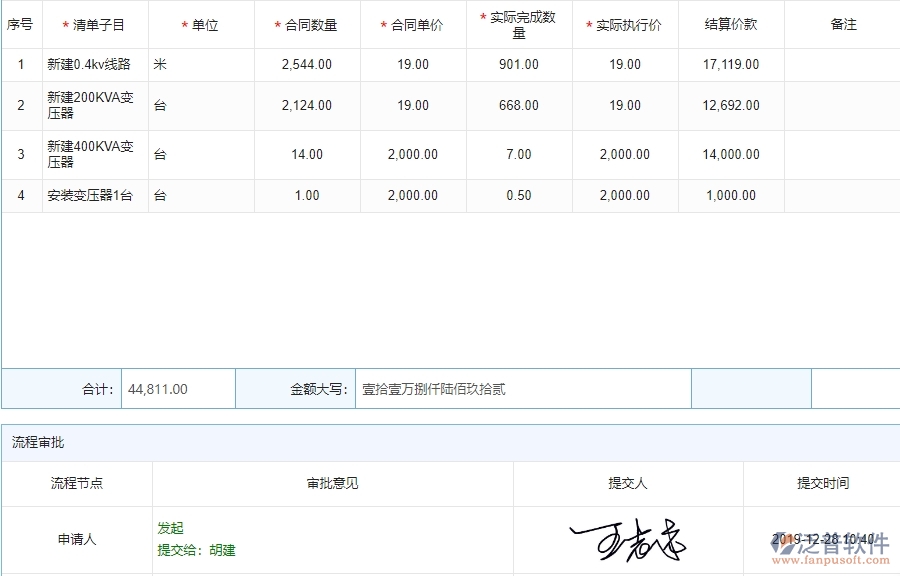Select row 2 新建200KVA变压器
Image resolution: width=900 pixels, height=576 pixels.
point(88,105)
